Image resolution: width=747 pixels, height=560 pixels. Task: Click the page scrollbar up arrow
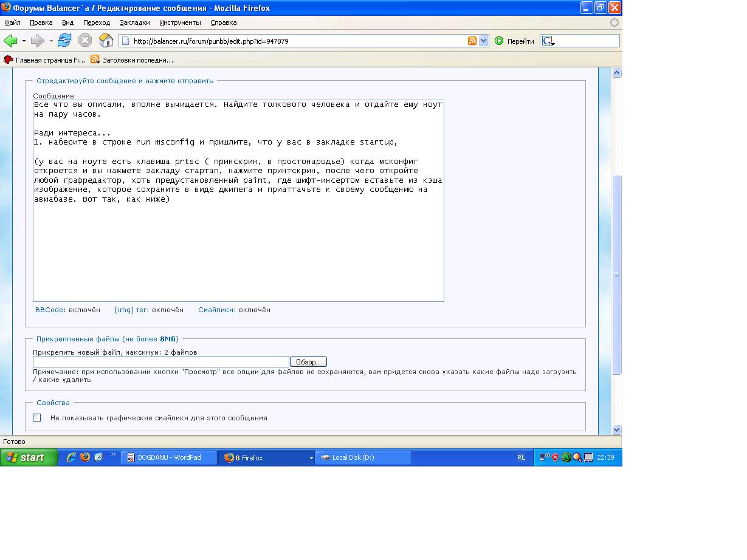tap(616, 72)
